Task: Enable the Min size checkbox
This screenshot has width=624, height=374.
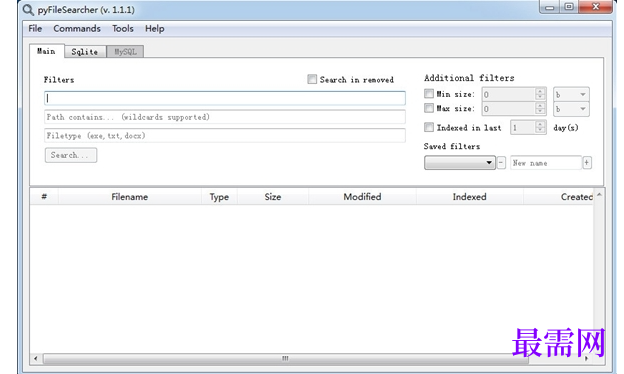Action: pyautogui.click(x=429, y=94)
